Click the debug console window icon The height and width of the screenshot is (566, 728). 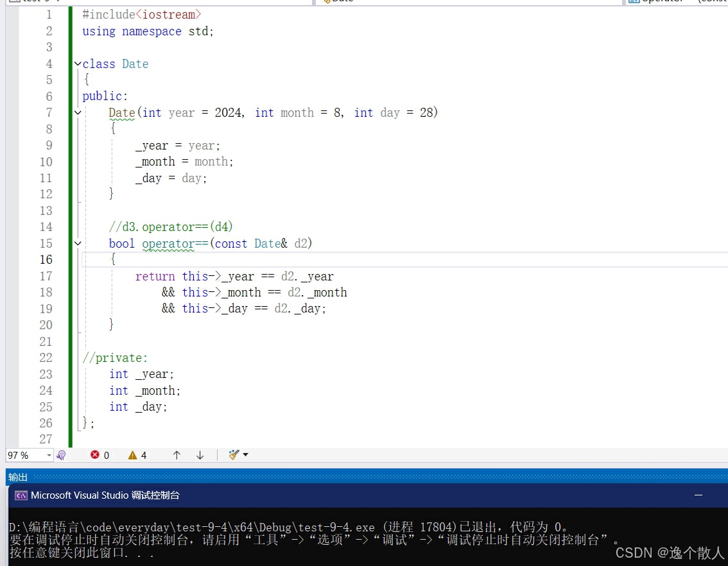(21, 495)
